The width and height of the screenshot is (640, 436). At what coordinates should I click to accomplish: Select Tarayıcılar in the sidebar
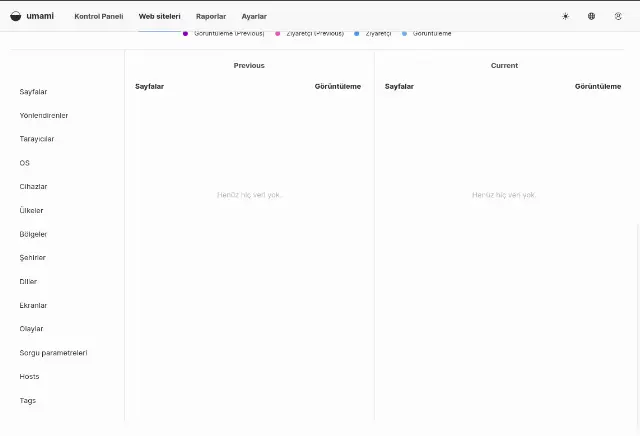click(37, 139)
